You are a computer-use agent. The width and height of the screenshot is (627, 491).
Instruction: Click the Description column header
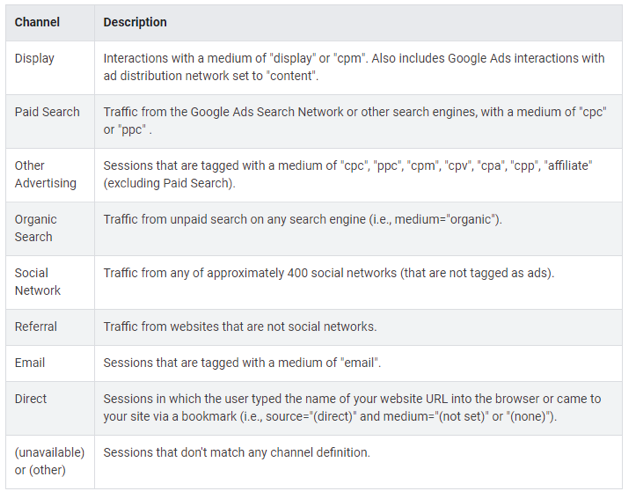click(135, 22)
